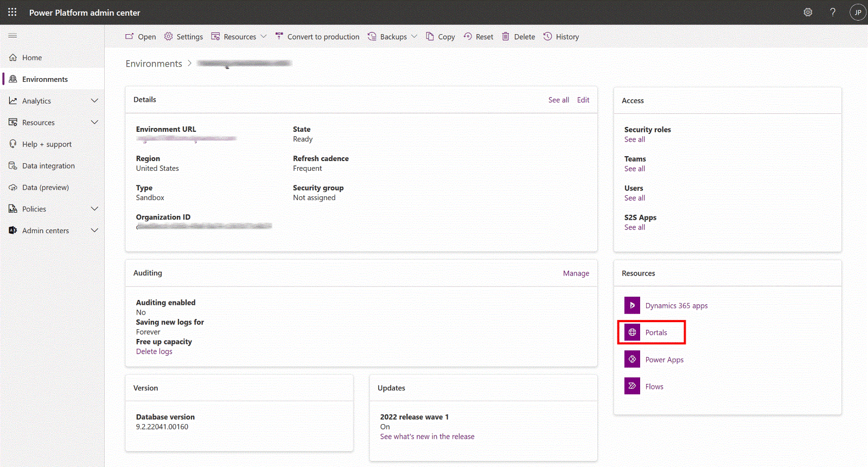Open the Power Apps resource link
The height and width of the screenshot is (467, 868).
tap(665, 360)
